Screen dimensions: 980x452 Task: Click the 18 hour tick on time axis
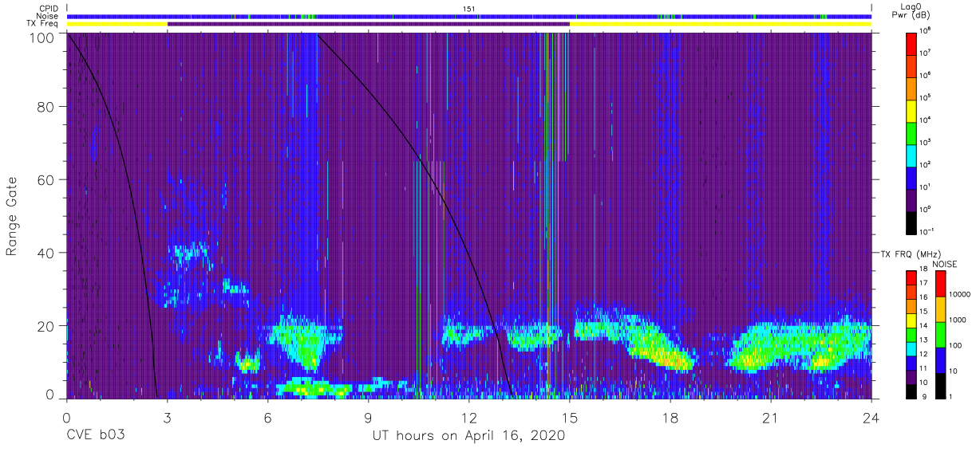point(670,419)
